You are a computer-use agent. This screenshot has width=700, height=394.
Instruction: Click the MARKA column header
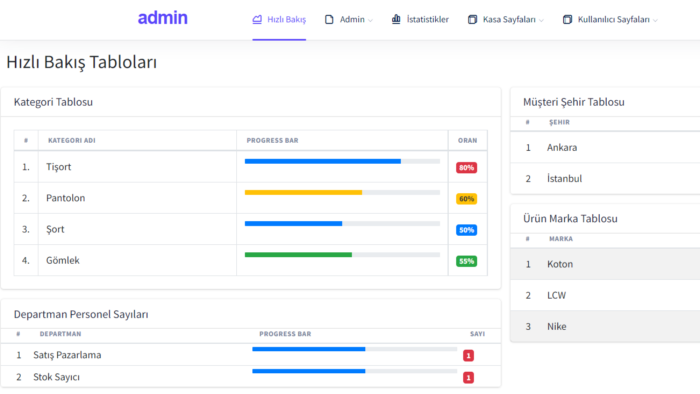tap(561, 239)
